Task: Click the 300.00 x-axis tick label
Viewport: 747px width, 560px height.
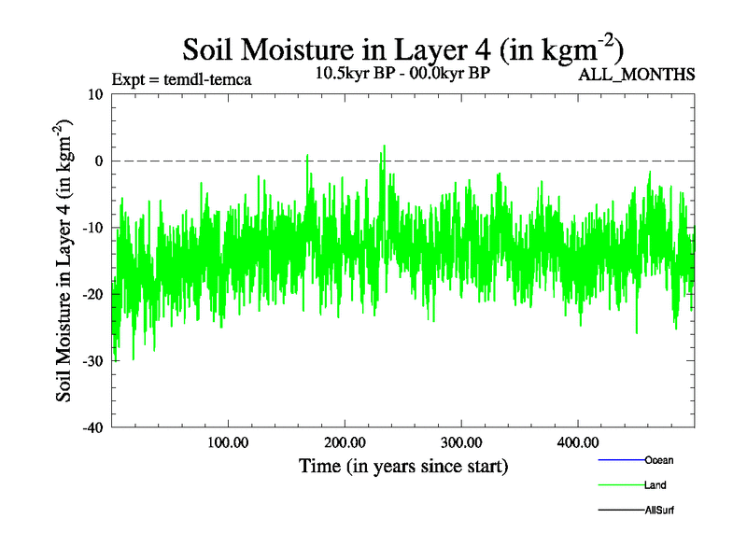Action: [461, 441]
